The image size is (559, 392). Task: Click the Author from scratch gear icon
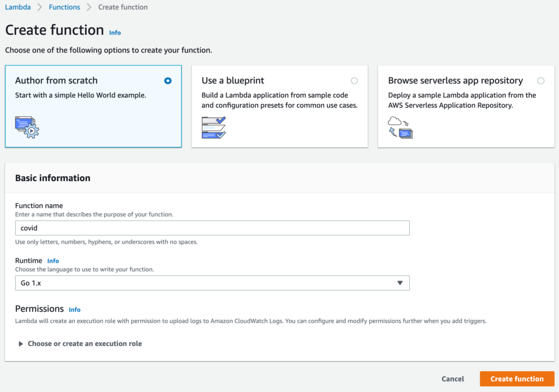27,127
